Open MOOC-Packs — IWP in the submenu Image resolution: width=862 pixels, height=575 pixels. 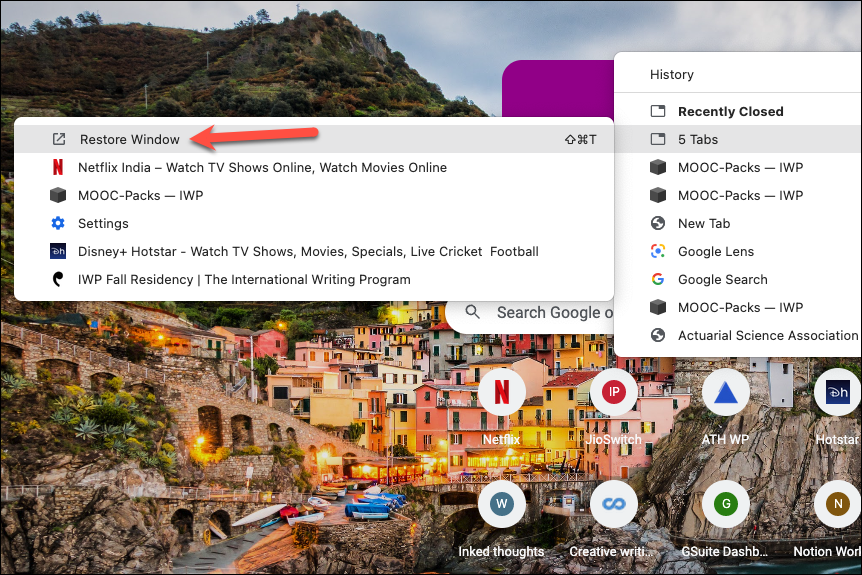[x=314, y=196]
